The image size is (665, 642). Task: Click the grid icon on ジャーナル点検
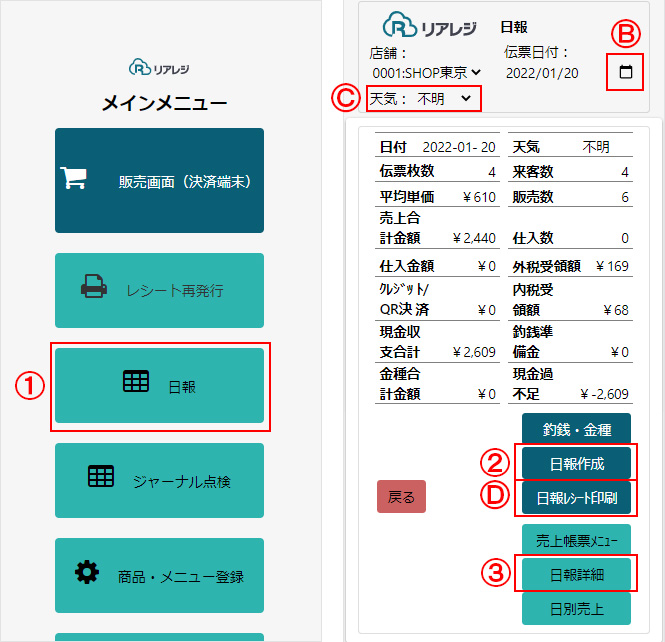(101, 476)
